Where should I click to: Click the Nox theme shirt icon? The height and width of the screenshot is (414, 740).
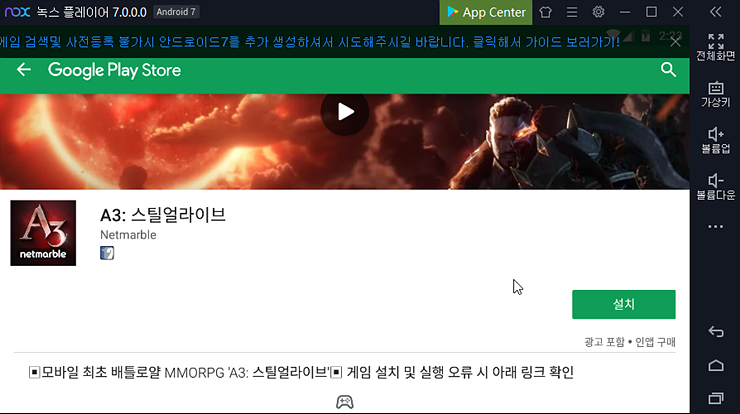(x=546, y=12)
